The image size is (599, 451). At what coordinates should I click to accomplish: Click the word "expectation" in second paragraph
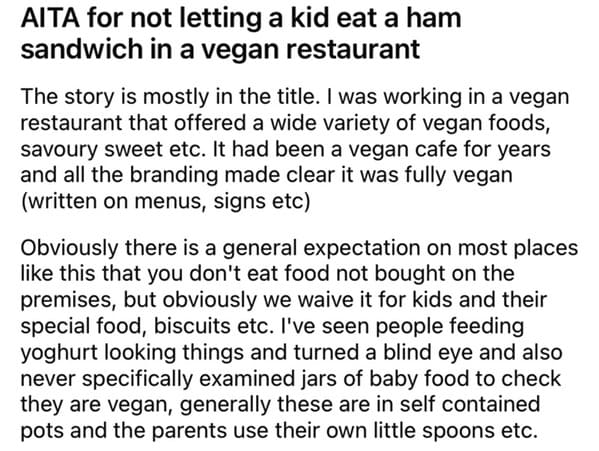pos(361,248)
